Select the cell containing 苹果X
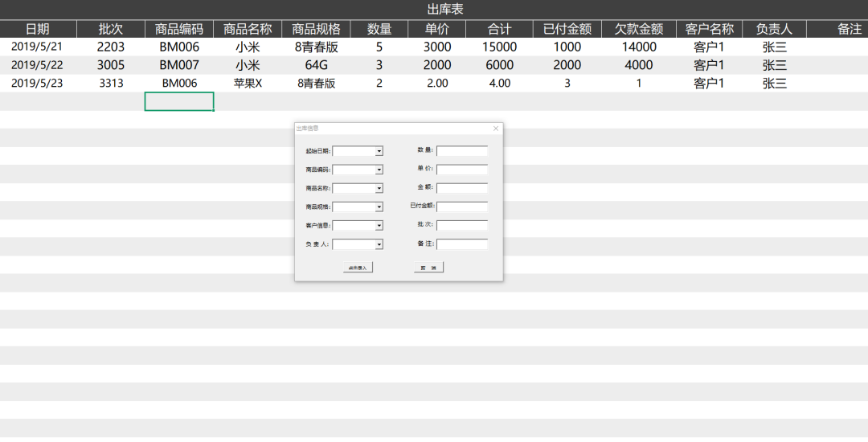The image size is (868, 442). [248, 83]
